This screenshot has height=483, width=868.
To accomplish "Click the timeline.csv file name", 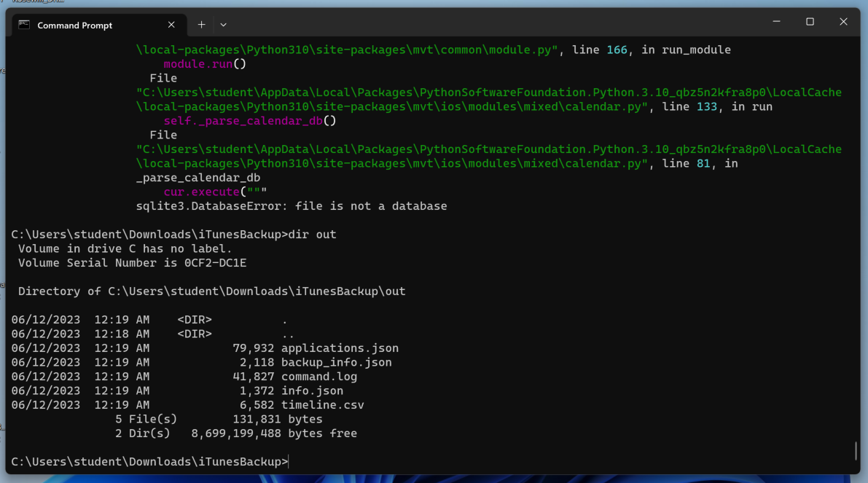I will [x=323, y=405].
